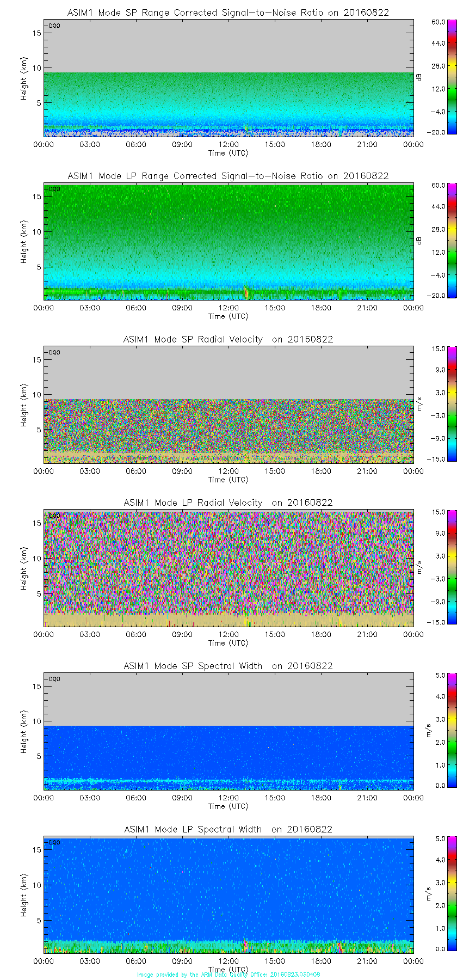The width and height of the screenshot is (457, 980).
Task: Click the 18:00 tick under the LP Radial Velocity plot
Action: (321, 634)
